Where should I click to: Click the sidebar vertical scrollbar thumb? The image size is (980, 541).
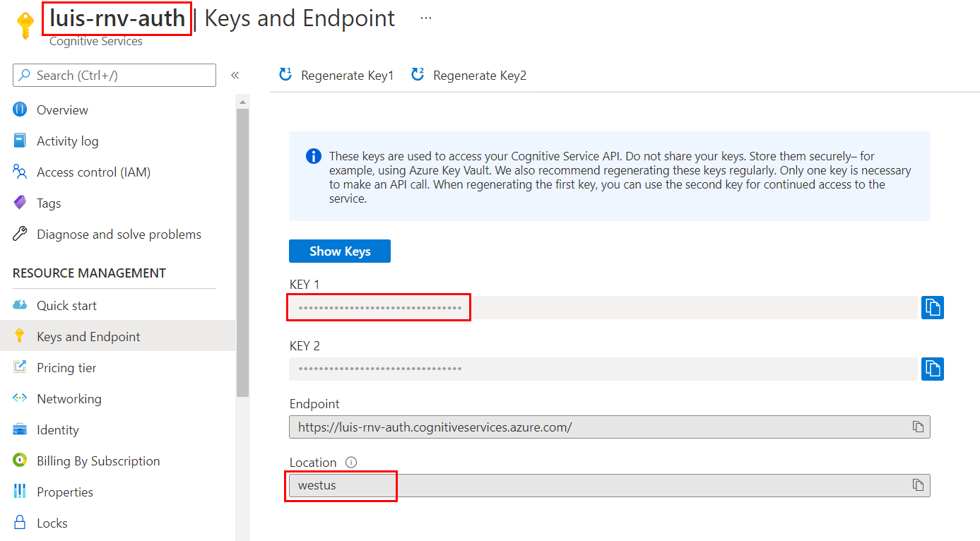243,253
